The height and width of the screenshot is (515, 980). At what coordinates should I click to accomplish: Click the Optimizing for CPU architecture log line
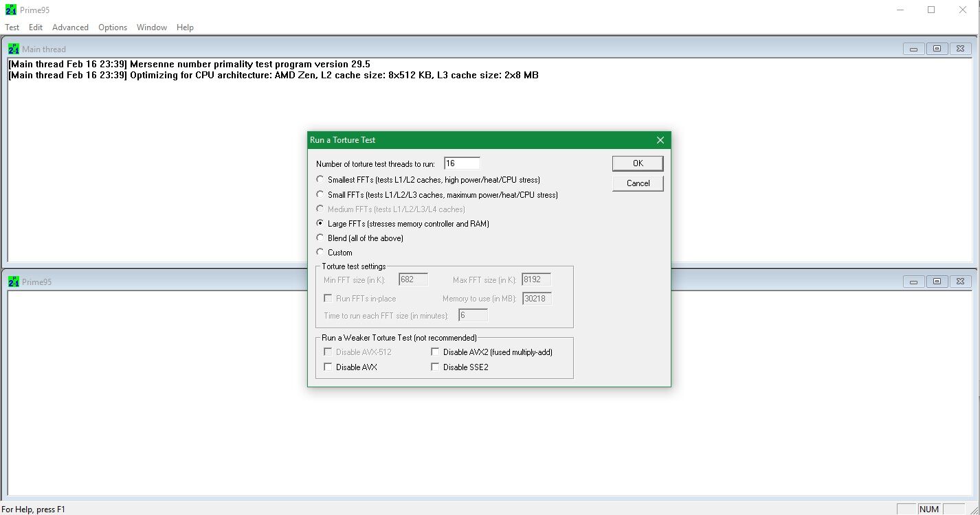click(x=274, y=75)
